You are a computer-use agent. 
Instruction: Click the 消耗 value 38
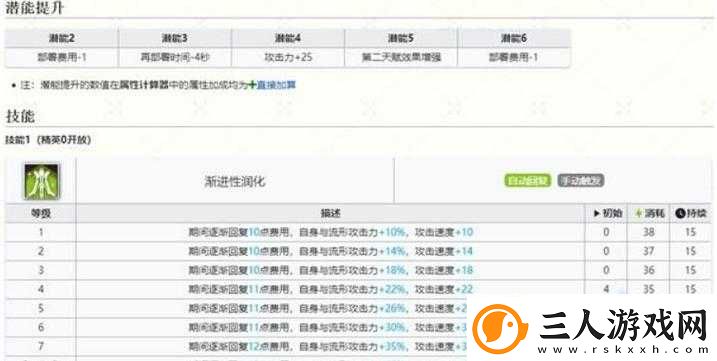click(x=648, y=232)
